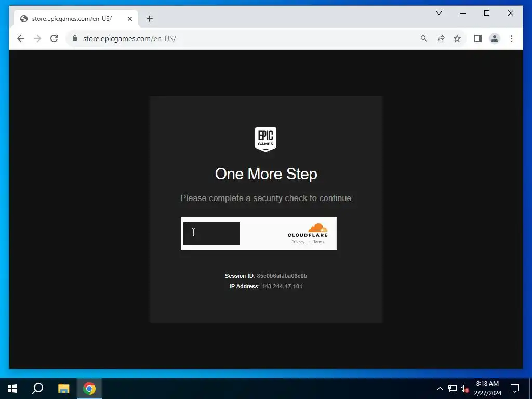Open the clock showing 8:18 AM
Screen dimensions: 532x399
487,389
